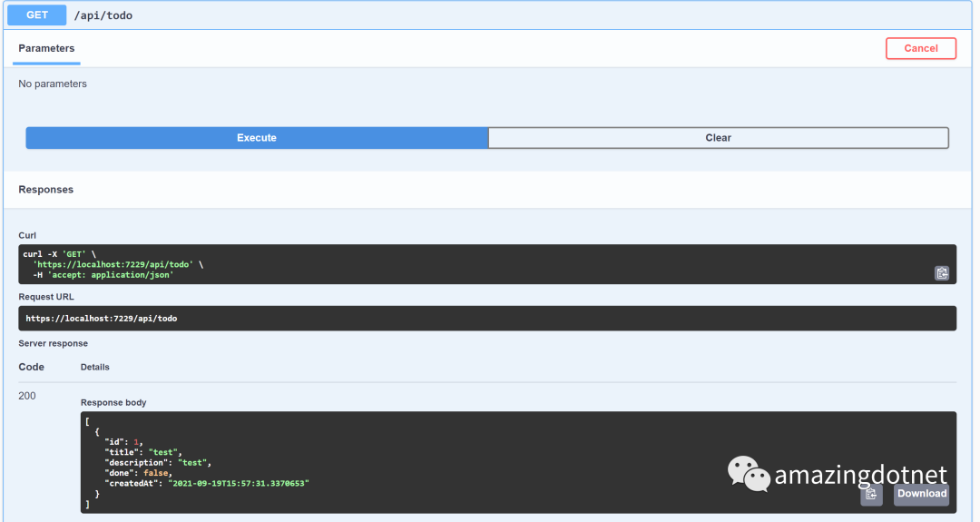Collapse the GET /api/todo operation
The height and width of the screenshot is (522, 980).
click(487, 15)
